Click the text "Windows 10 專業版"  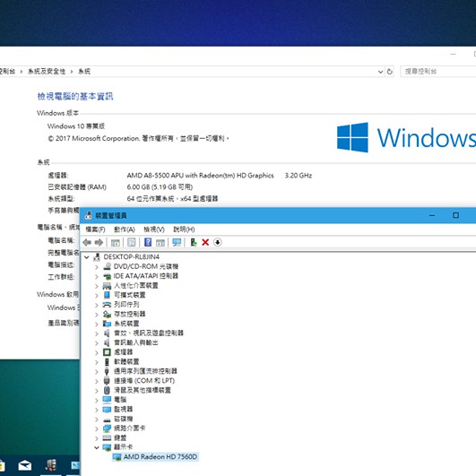click(76, 126)
